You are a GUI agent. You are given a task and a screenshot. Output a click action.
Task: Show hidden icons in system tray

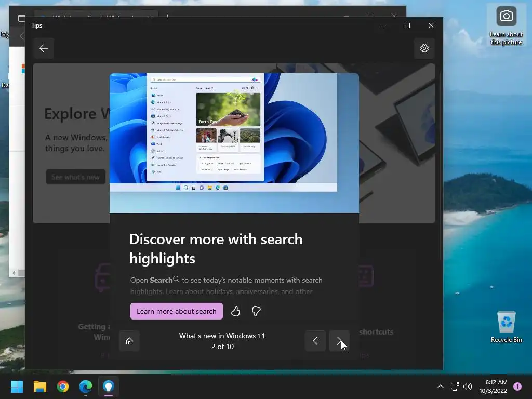coord(441,387)
